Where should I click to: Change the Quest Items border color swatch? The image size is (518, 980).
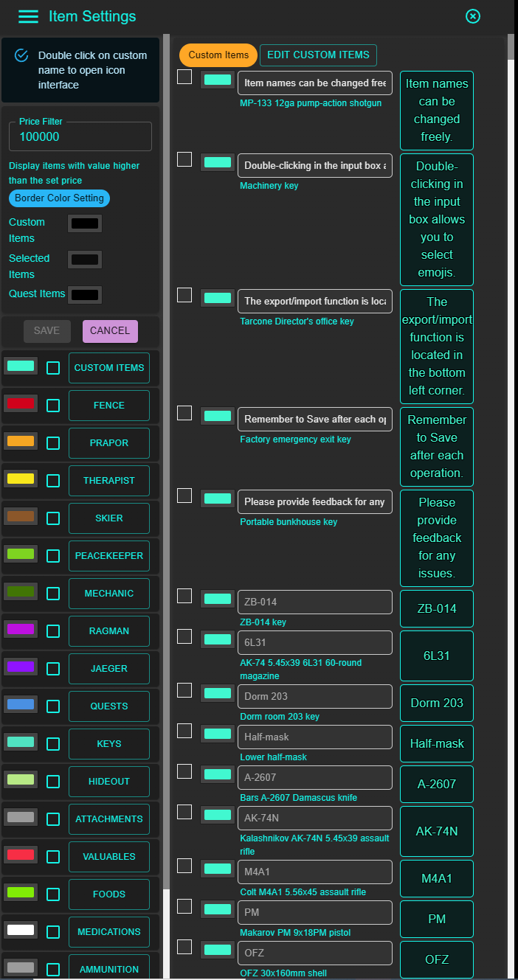(x=85, y=295)
